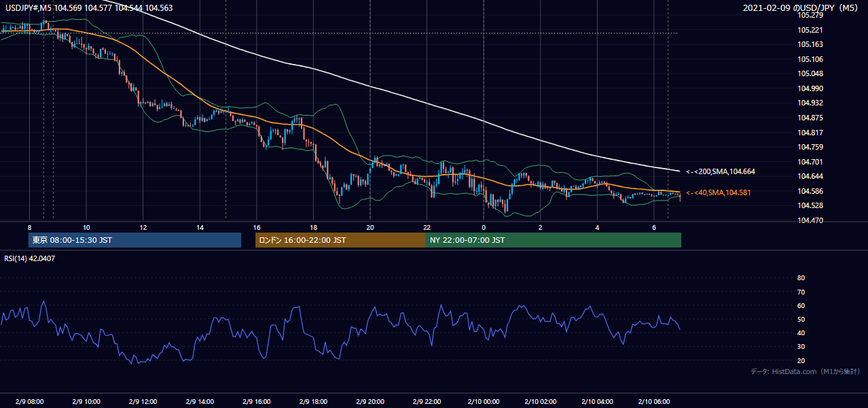
Task: Click price axis value 105.048
Action: click(810, 73)
